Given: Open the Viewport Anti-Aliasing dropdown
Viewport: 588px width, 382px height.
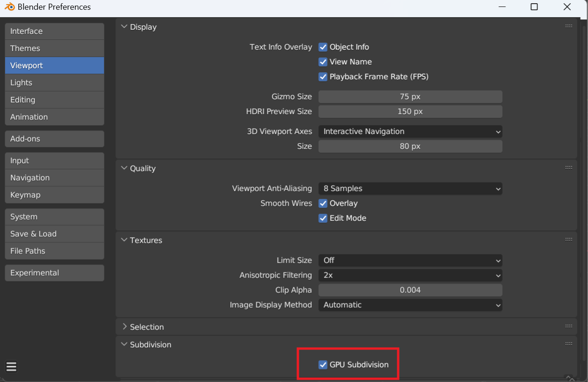Looking at the screenshot, I should click(410, 188).
